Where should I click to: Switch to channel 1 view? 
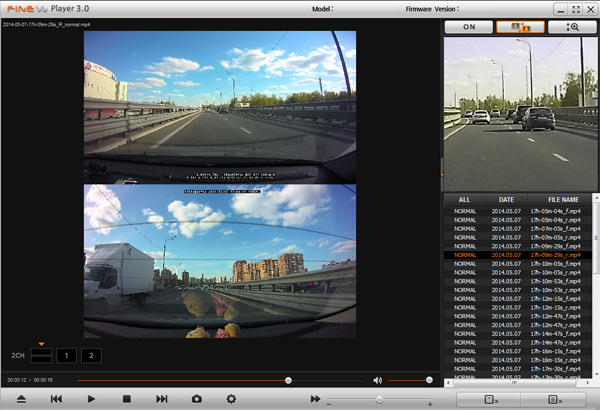(x=65, y=355)
